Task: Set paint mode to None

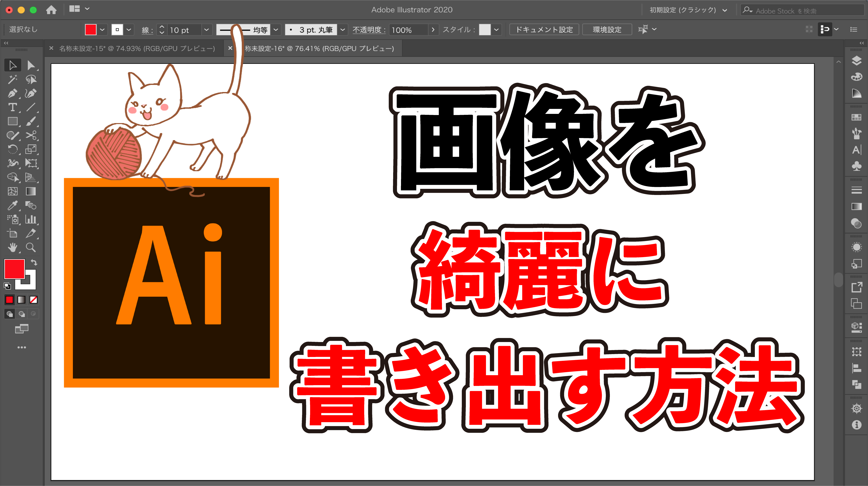Action: tap(33, 300)
